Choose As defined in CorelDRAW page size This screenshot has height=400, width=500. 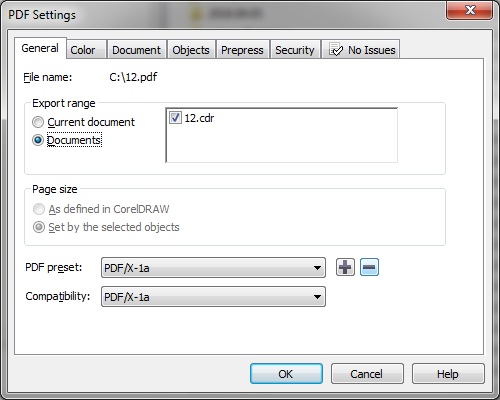(x=39, y=209)
